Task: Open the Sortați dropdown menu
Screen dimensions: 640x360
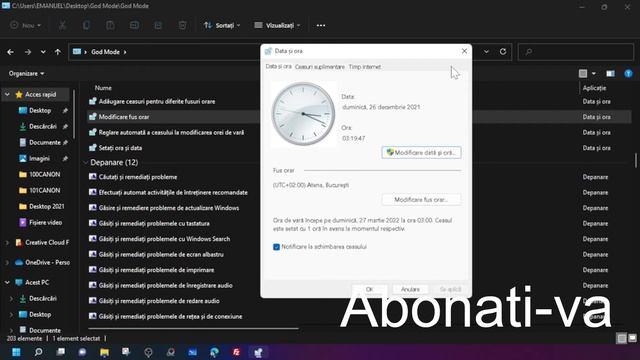Action: [x=222, y=25]
